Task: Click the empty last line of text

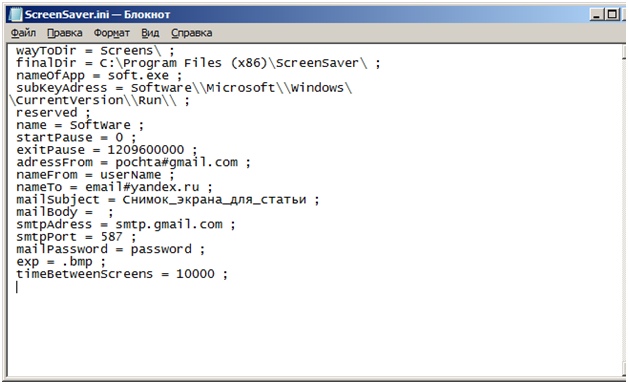Action: pos(316,287)
